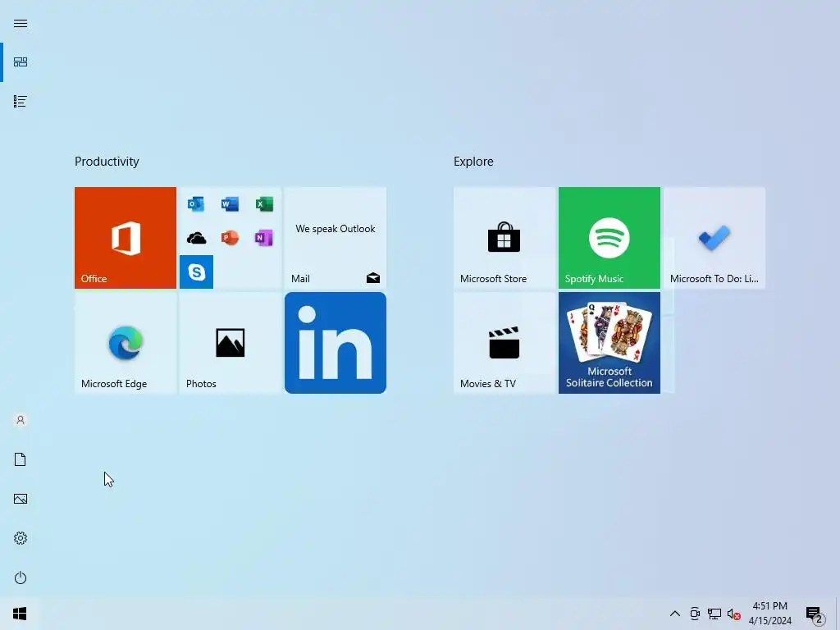Open the clock and date flyout
Screen dimensions: 840x630
769,614
